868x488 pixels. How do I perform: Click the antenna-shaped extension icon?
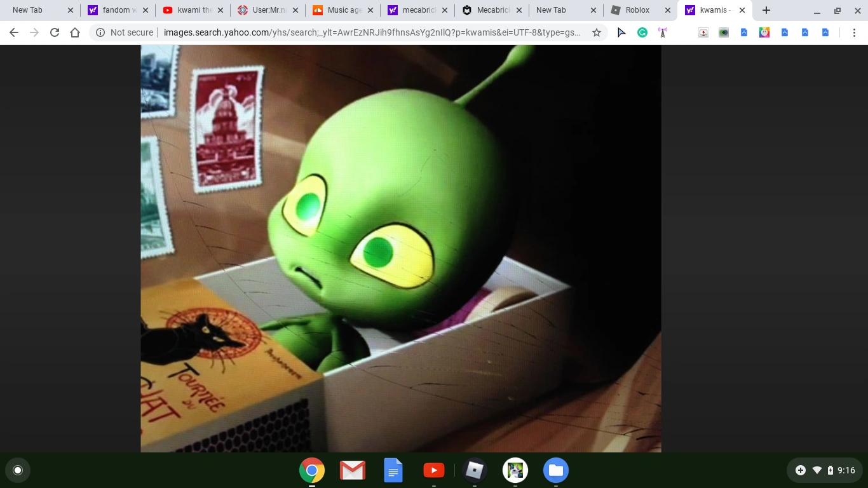pyautogui.click(x=663, y=32)
